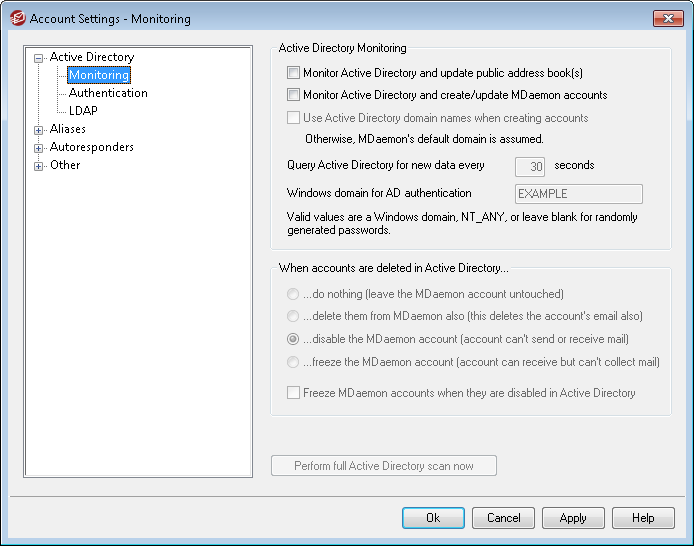The height and width of the screenshot is (546, 694).
Task: Enable Monitor Active Directory and update address book
Action: pyautogui.click(x=293, y=73)
